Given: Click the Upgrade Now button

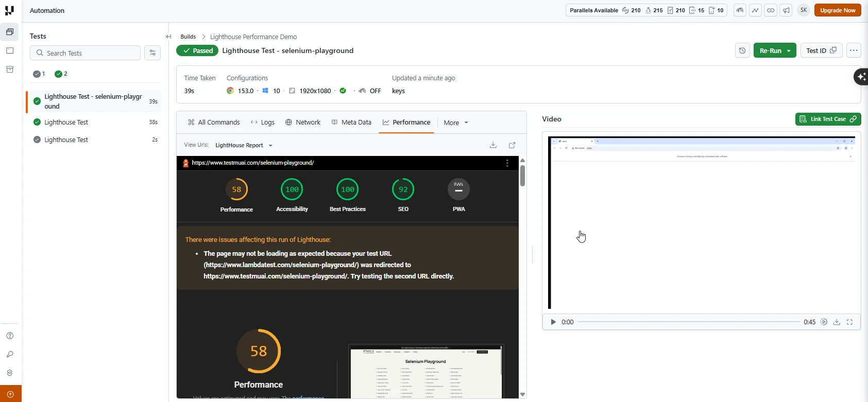Looking at the screenshot, I should point(838,10).
